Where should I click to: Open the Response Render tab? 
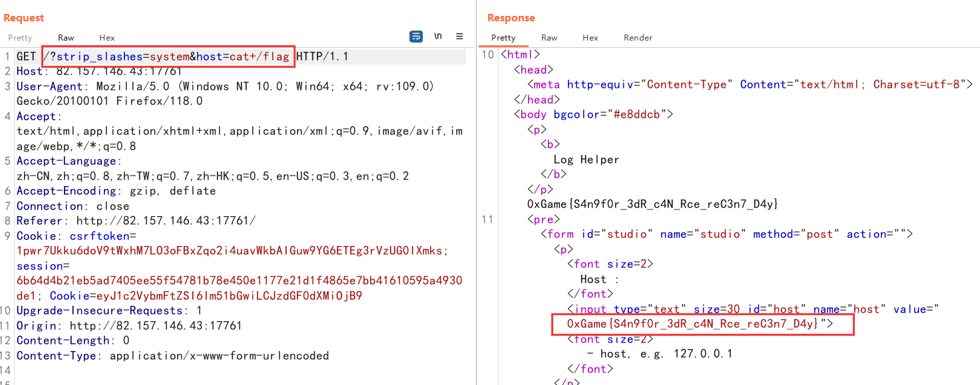click(638, 38)
